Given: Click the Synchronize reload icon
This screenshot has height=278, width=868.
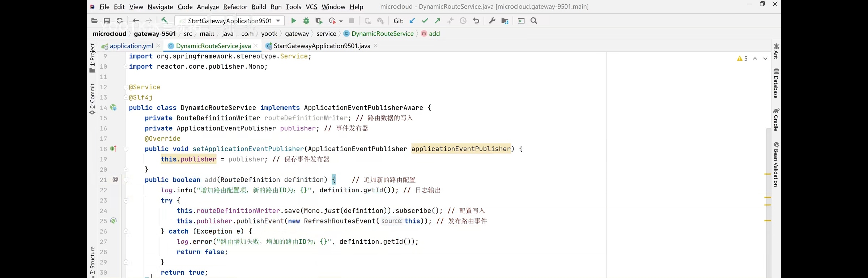Looking at the screenshot, I should (120, 21).
